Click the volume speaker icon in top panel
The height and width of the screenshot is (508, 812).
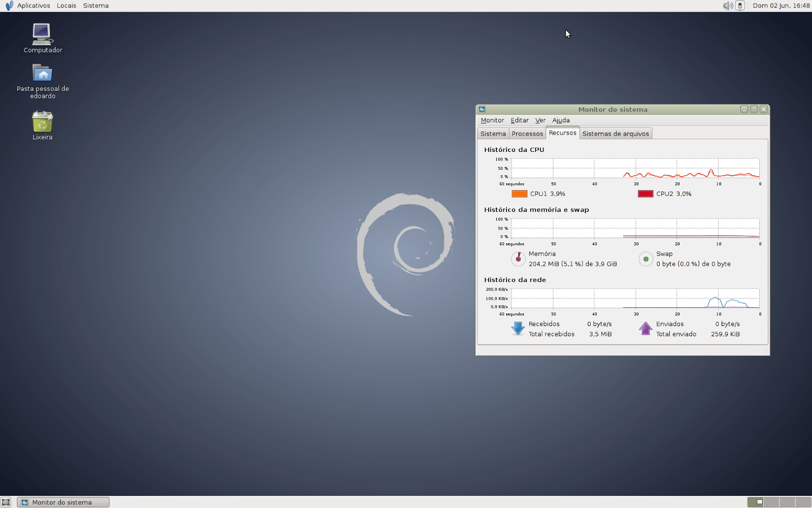[728, 6]
